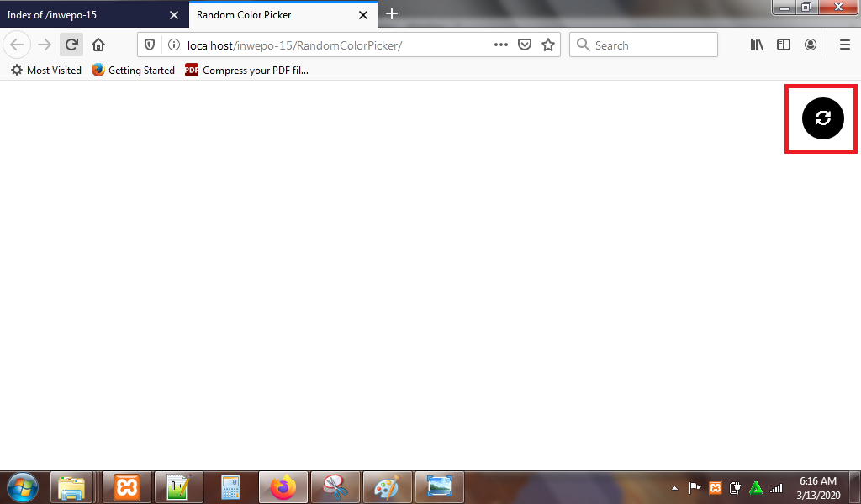Reload the current page

[x=71, y=45]
